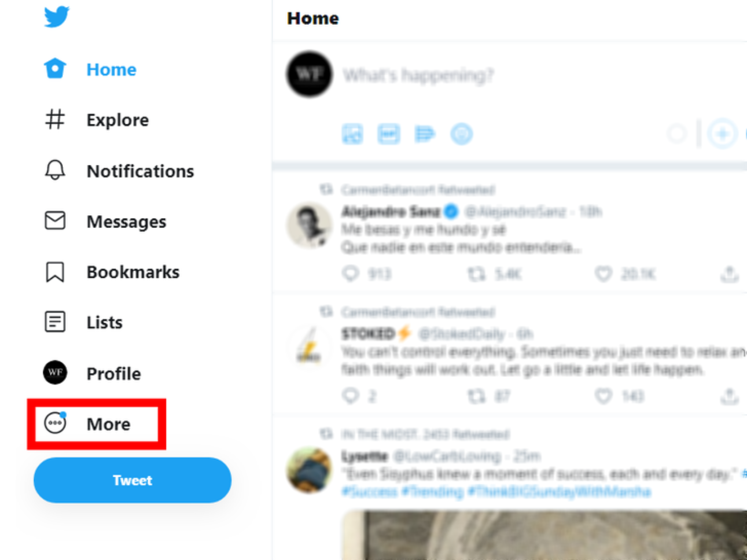This screenshot has height=560, width=747.
Task: Click the What's happening text field
Action: tap(418, 75)
